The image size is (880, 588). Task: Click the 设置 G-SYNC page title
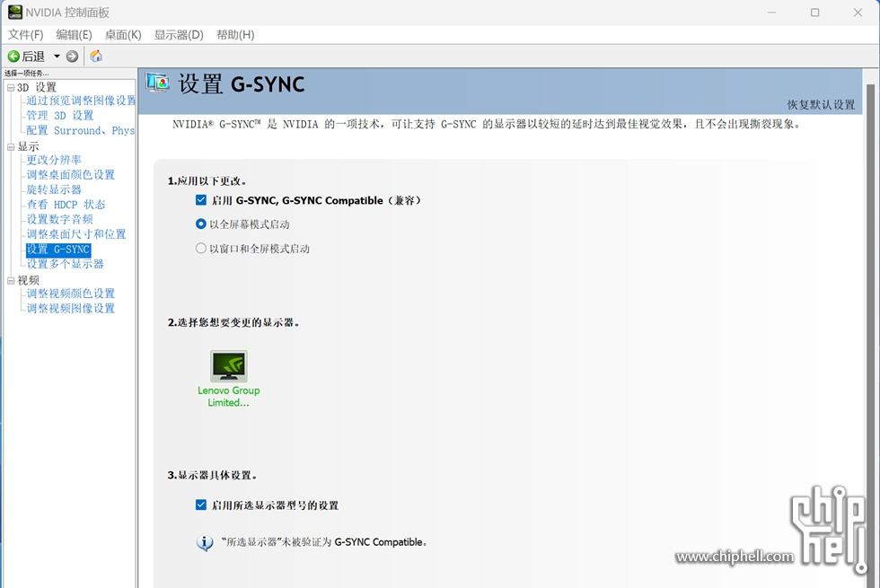coord(242,84)
